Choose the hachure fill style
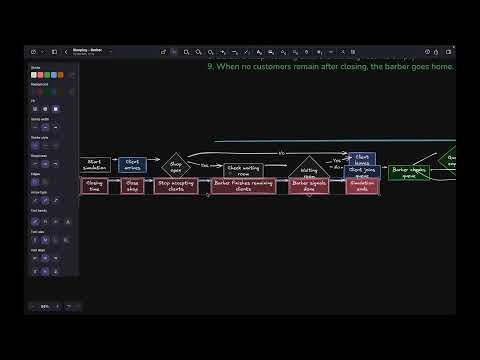480x360 pixels. coord(35,109)
